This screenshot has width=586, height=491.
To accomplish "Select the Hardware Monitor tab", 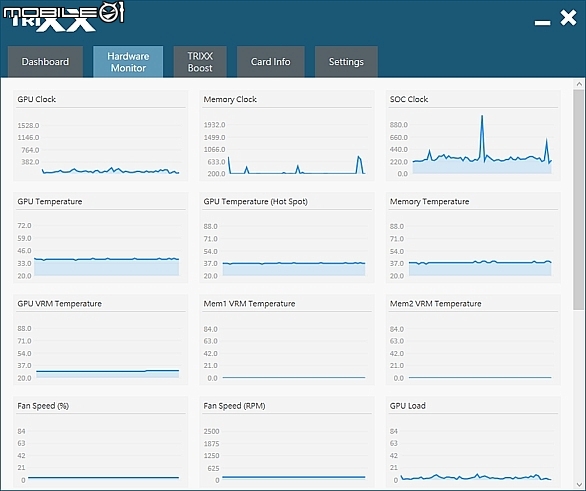I will pyautogui.click(x=128, y=62).
